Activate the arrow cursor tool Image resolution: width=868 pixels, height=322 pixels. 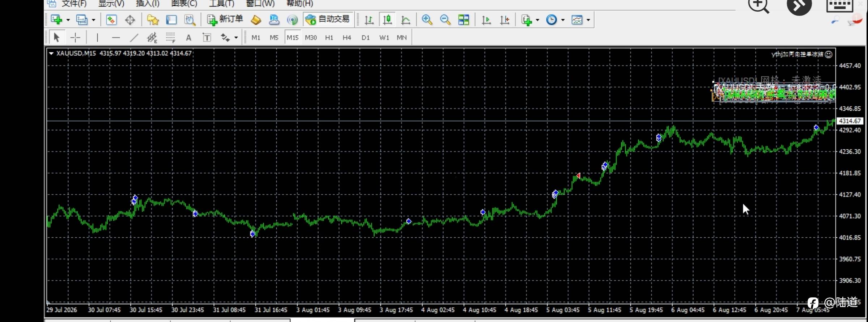coord(56,37)
